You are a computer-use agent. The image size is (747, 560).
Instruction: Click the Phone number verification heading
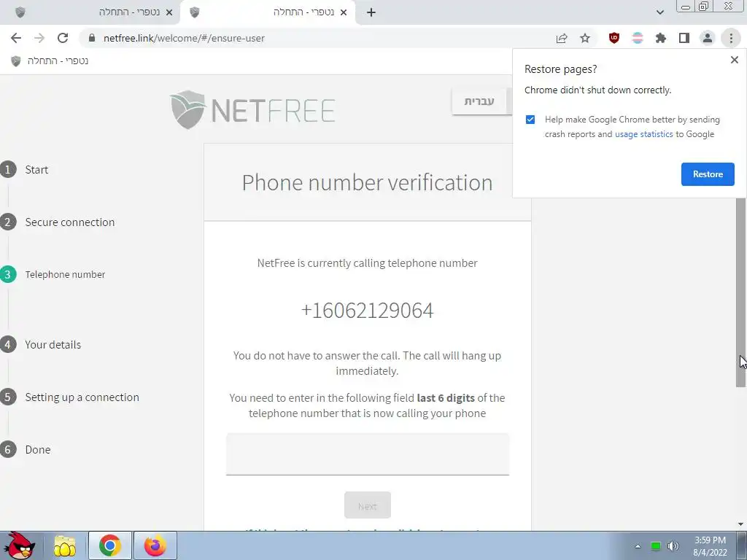368,182
